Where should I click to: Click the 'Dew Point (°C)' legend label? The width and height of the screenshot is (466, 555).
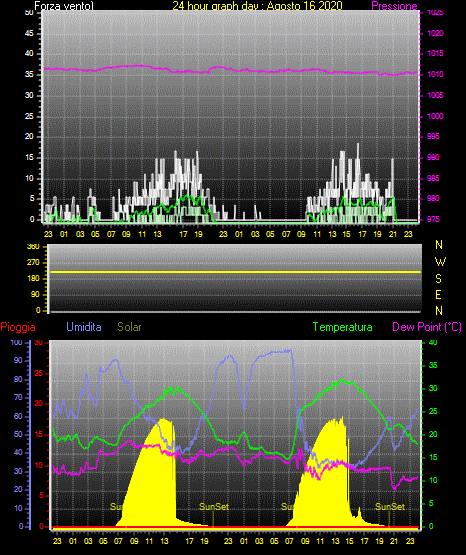tap(427, 327)
